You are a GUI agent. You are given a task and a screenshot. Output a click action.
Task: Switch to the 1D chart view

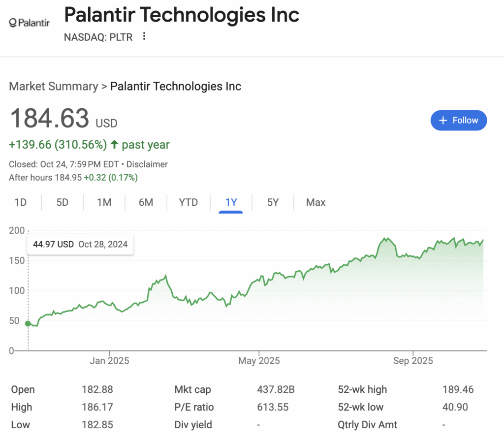click(21, 202)
